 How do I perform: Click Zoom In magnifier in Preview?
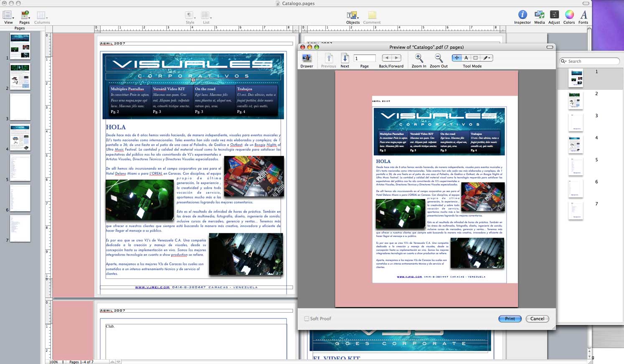pos(419,58)
